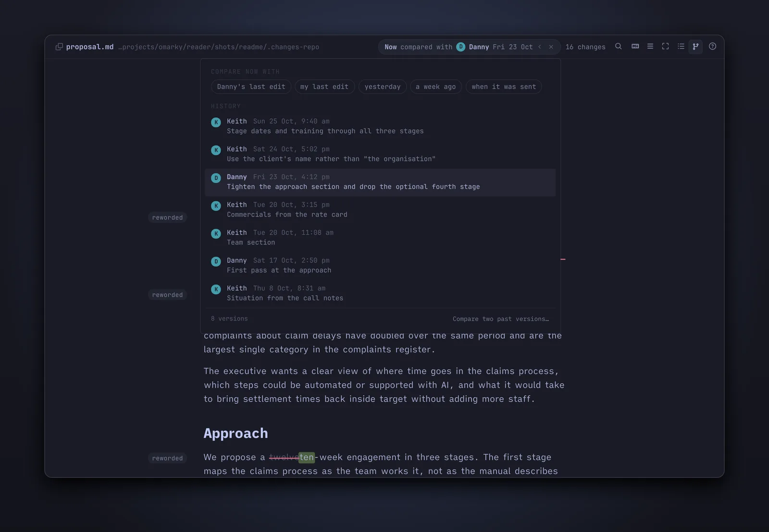This screenshot has width=769, height=532.
Task: Choose the a week ago chip
Action: [x=436, y=87]
